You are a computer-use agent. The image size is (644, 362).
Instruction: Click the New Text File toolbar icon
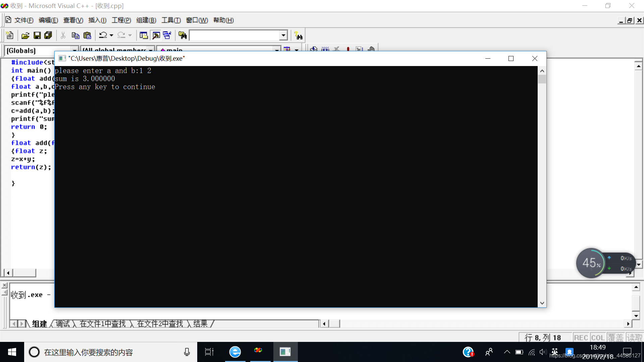click(9, 35)
